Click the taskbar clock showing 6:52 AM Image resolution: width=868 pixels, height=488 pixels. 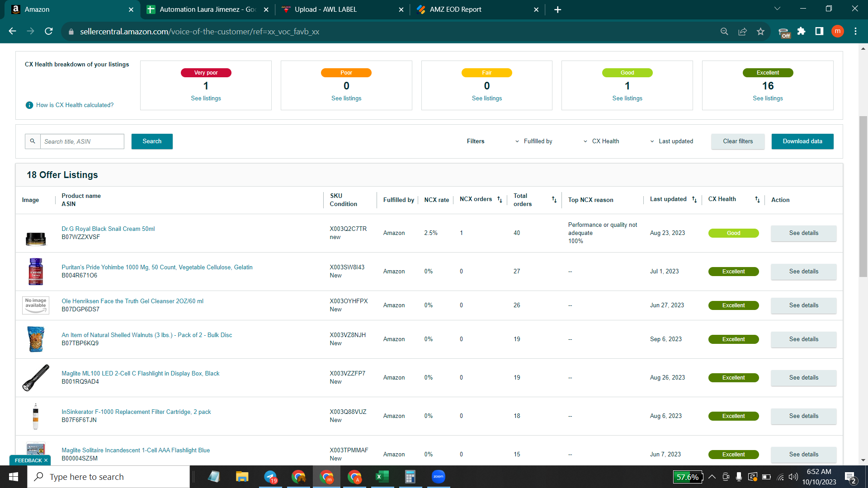click(819, 477)
